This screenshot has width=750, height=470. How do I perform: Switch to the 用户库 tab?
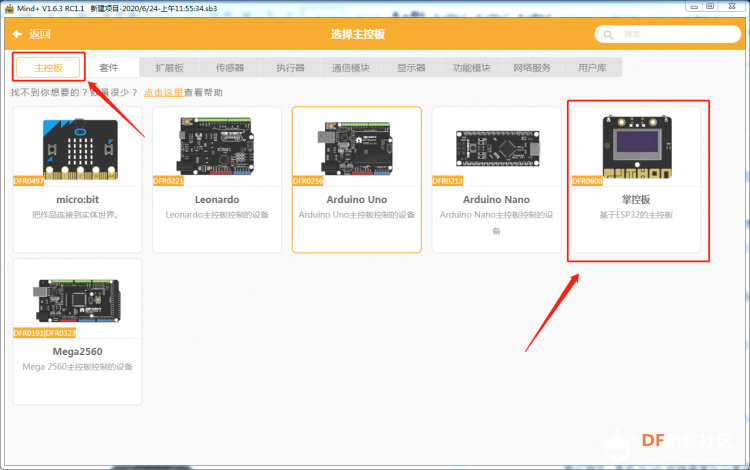[592, 67]
